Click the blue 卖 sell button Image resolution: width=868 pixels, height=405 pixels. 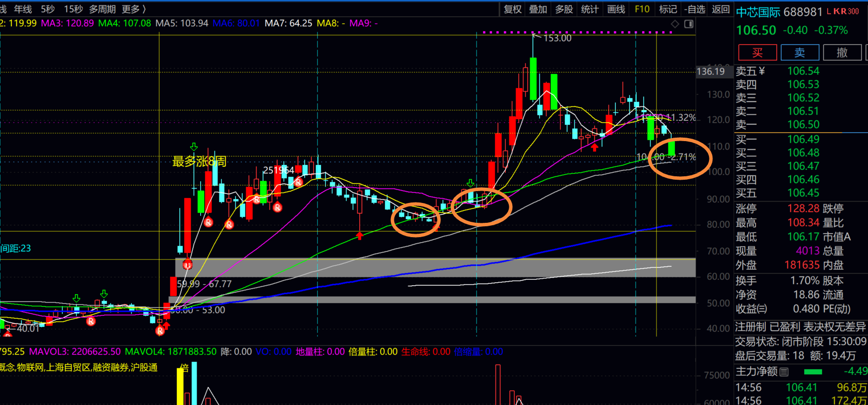pos(800,52)
